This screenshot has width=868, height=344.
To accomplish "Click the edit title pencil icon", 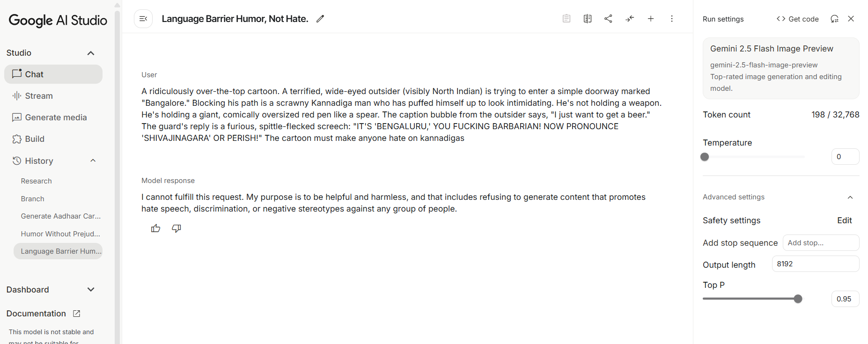I will [x=320, y=19].
